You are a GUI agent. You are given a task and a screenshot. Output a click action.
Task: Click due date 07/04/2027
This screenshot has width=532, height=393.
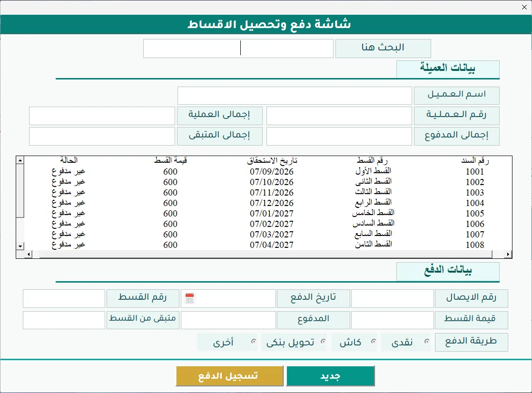pyautogui.click(x=272, y=245)
